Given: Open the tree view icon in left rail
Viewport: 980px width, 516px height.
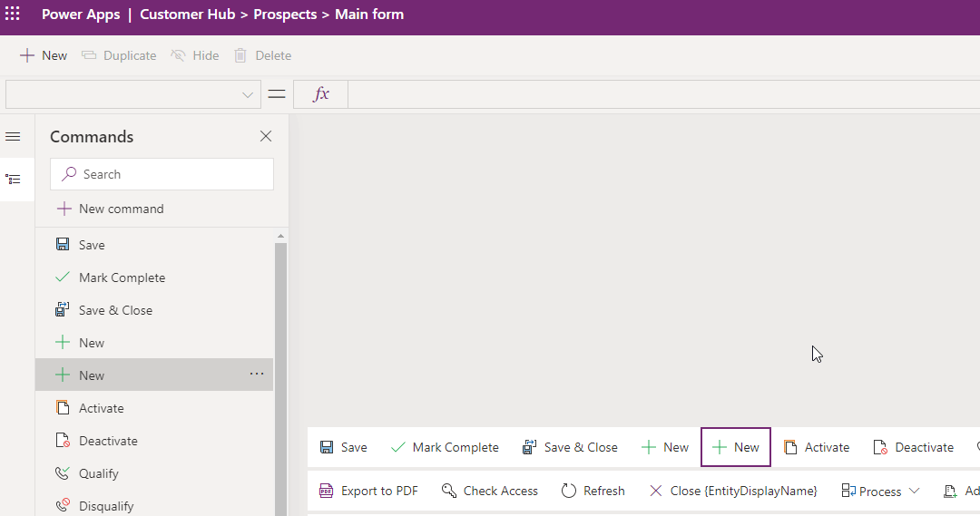Looking at the screenshot, I should click(x=13, y=180).
